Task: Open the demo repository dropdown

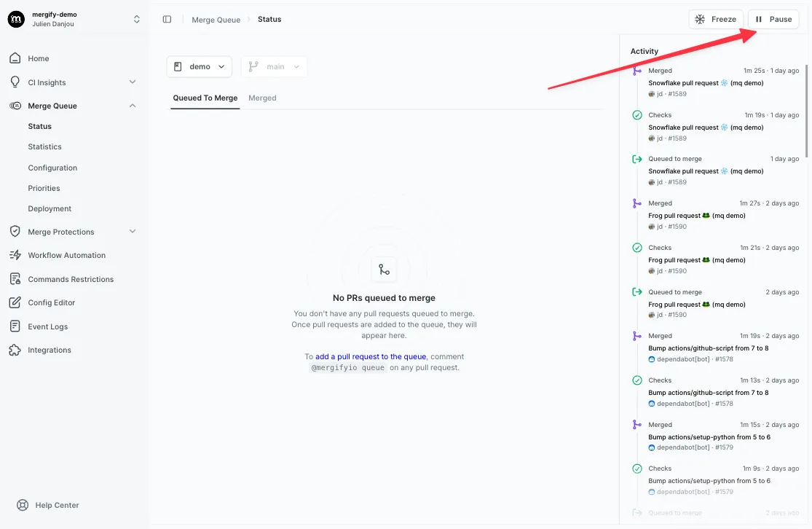Action: (199, 66)
